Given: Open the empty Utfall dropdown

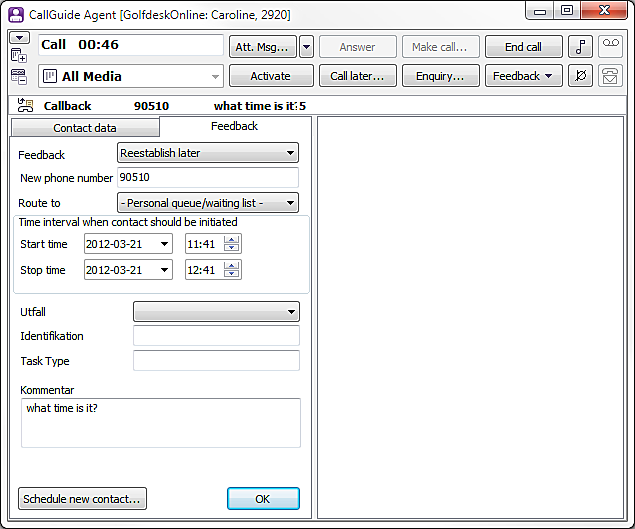Looking at the screenshot, I should click(290, 312).
